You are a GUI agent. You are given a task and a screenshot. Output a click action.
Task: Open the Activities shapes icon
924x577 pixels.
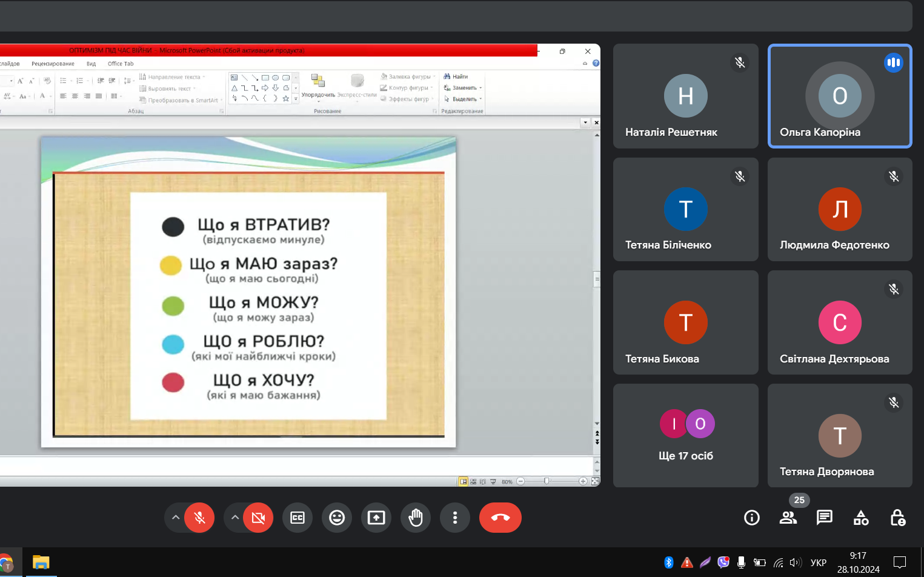click(x=861, y=518)
